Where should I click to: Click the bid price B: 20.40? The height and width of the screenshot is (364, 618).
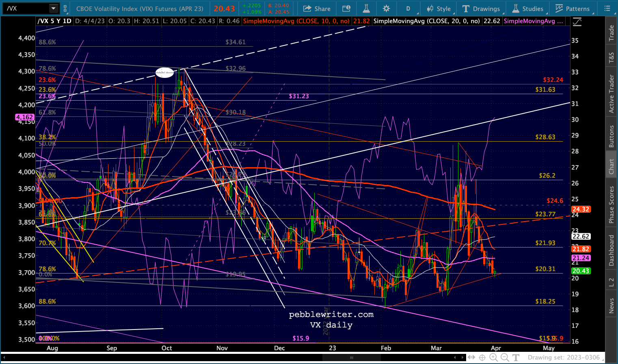click(279, 6)
